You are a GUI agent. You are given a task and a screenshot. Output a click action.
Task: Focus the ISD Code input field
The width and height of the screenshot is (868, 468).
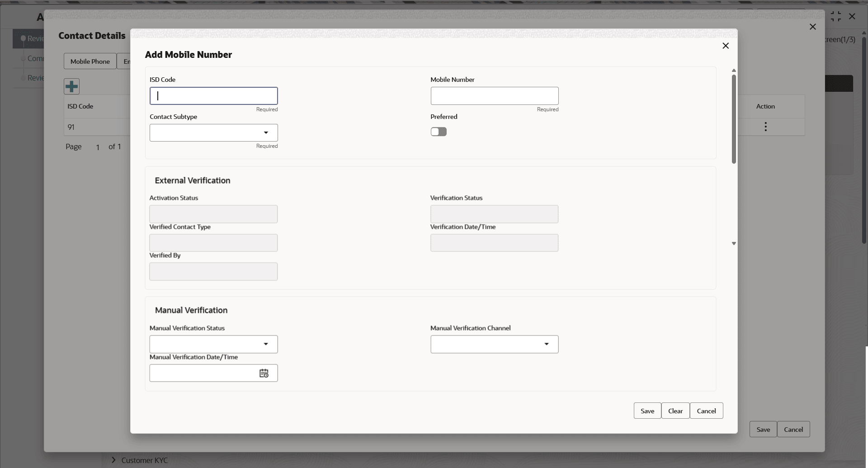(x=214, y=96)
